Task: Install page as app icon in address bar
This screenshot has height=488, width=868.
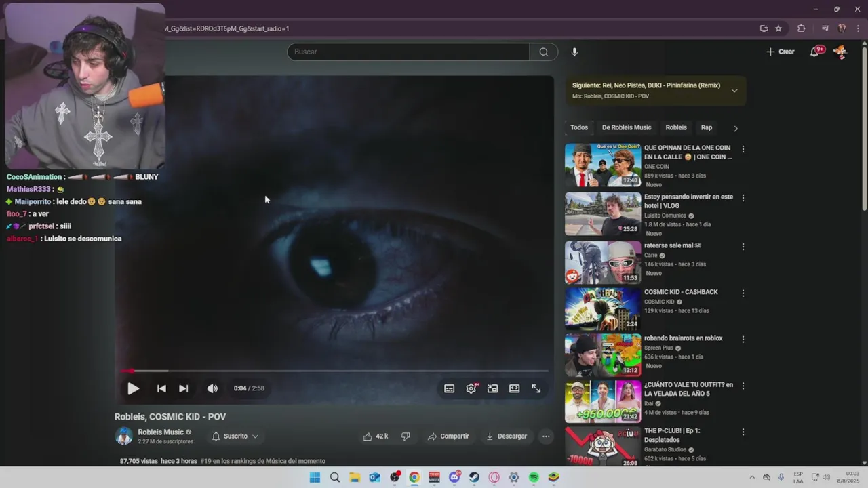Action: [x=764, y=28]
